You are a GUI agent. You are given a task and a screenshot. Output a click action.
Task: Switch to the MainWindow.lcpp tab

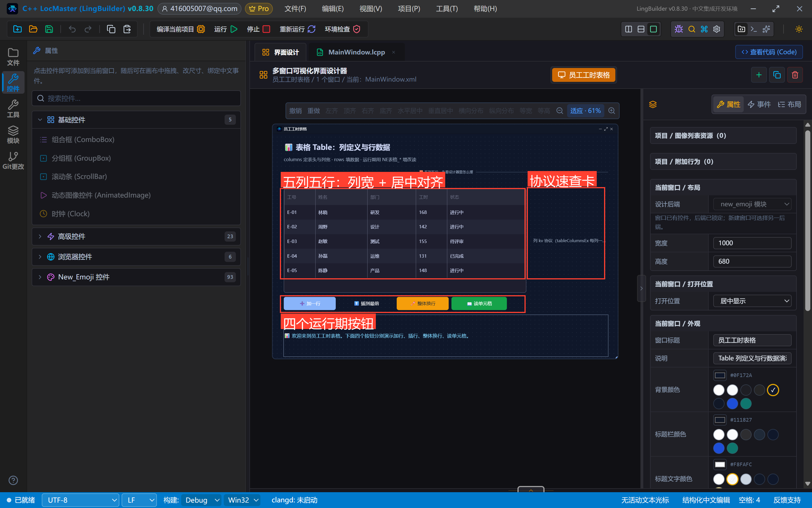click(x=356, y=52)
